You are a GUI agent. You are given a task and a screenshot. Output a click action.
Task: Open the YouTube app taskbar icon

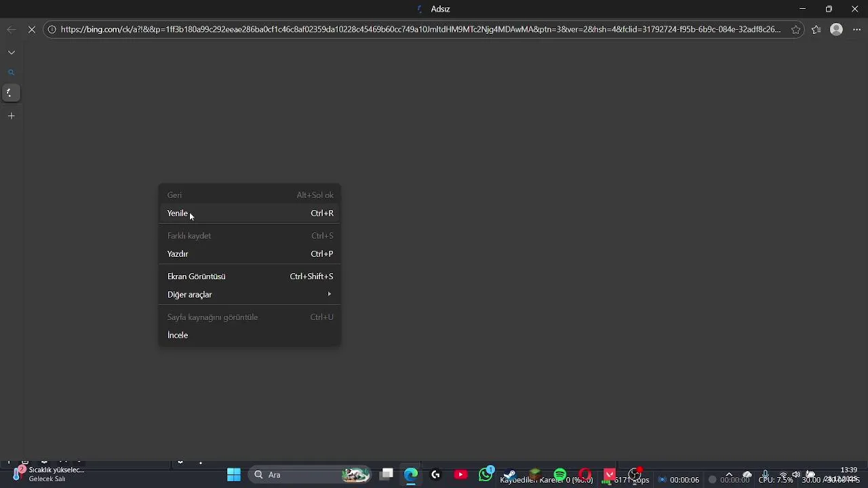pos(460,474)
